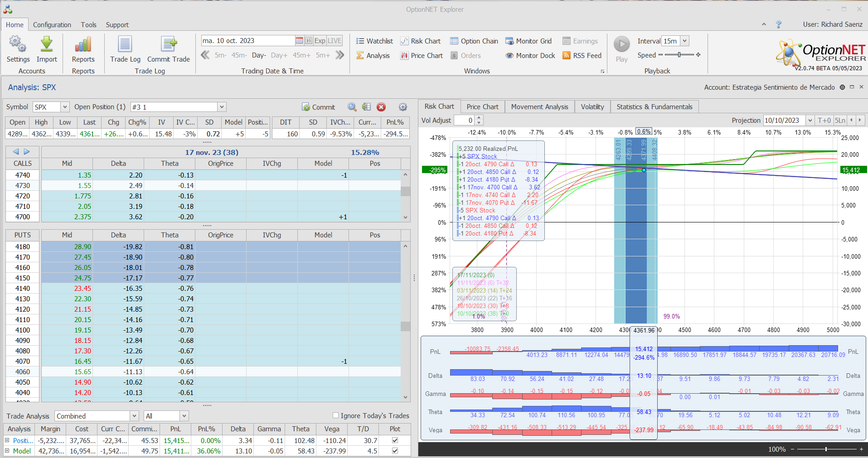Toggle Plot checkbox for Model row

[x=395, y=451]
